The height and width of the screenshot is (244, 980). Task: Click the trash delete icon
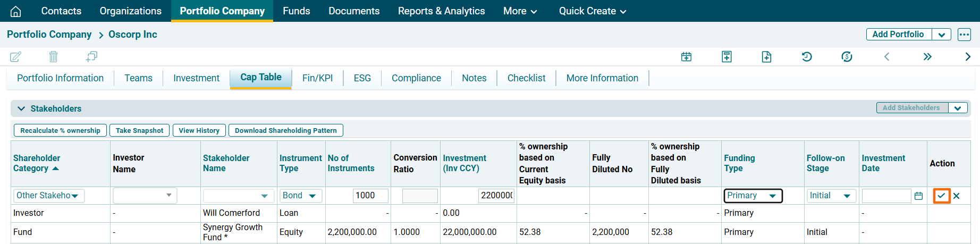[x=53, y=56]
